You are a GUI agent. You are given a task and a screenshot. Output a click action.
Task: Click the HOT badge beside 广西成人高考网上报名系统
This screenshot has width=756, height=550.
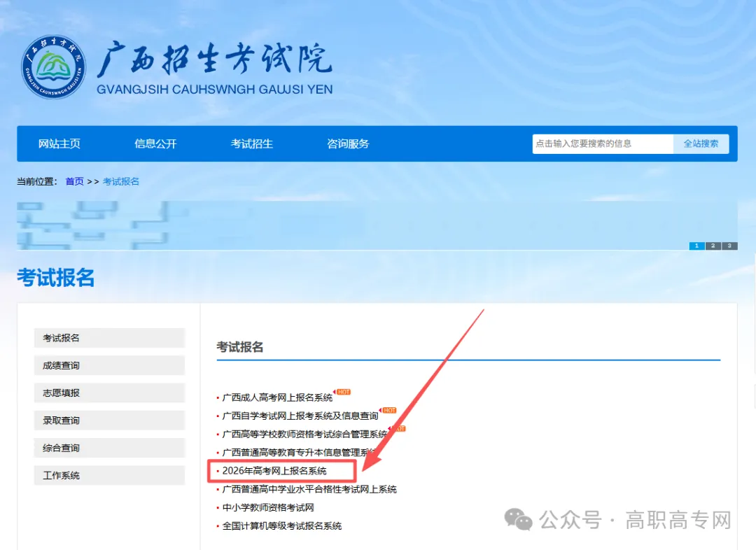(x=343, y=392)
